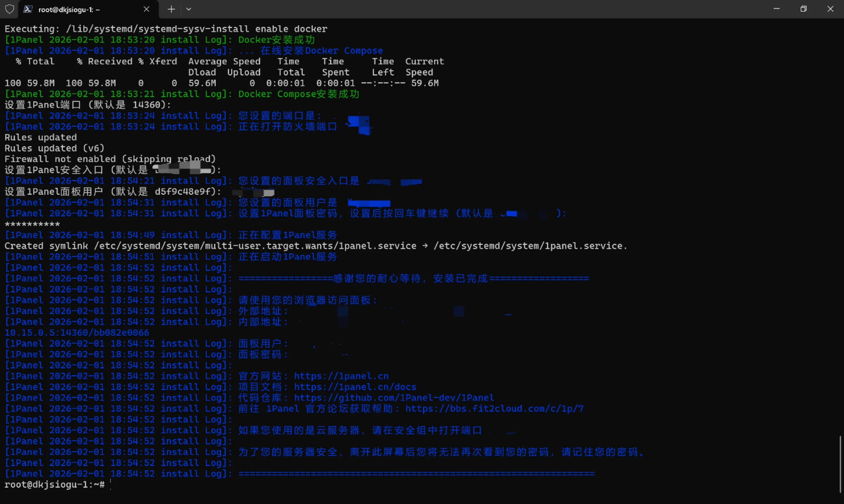
Task: Click the '如果您使用的是云服务器' security group line
Action: coord(243,430)
